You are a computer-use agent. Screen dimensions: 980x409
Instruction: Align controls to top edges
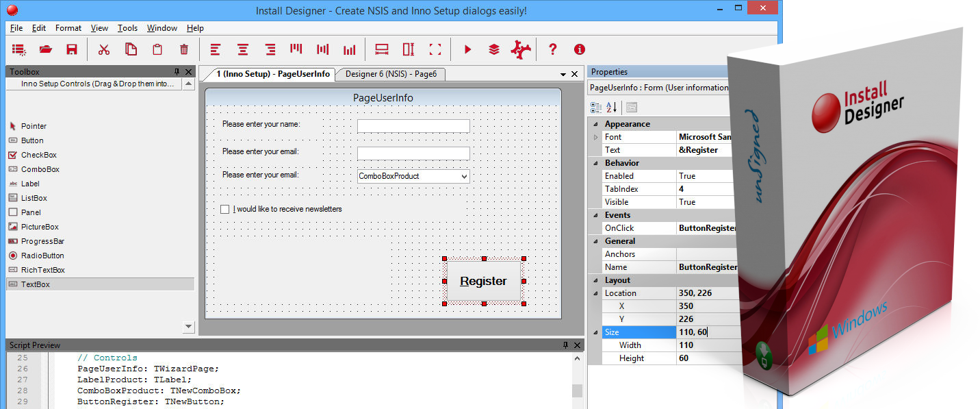pos(296,49)
